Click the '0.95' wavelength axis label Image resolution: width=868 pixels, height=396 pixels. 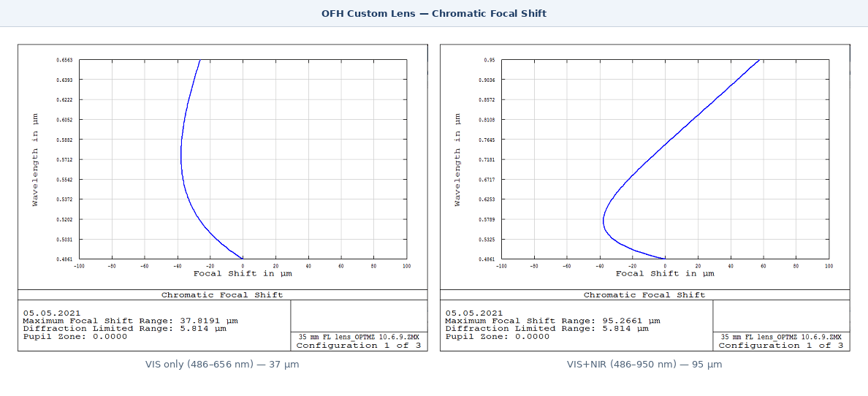489,60
